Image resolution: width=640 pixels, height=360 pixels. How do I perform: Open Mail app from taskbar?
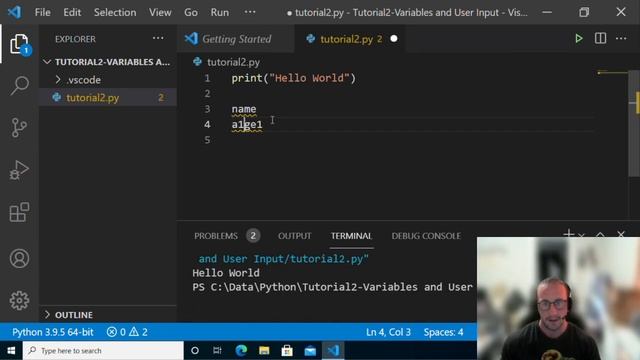click(x=310, y=351)
